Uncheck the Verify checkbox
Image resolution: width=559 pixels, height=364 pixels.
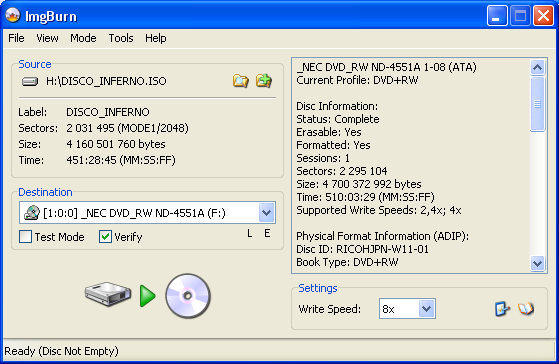(x=105, y=237)
